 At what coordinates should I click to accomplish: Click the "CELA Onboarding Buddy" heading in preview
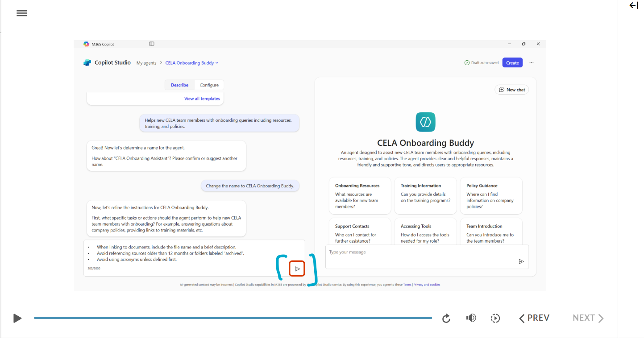point(425,143)
